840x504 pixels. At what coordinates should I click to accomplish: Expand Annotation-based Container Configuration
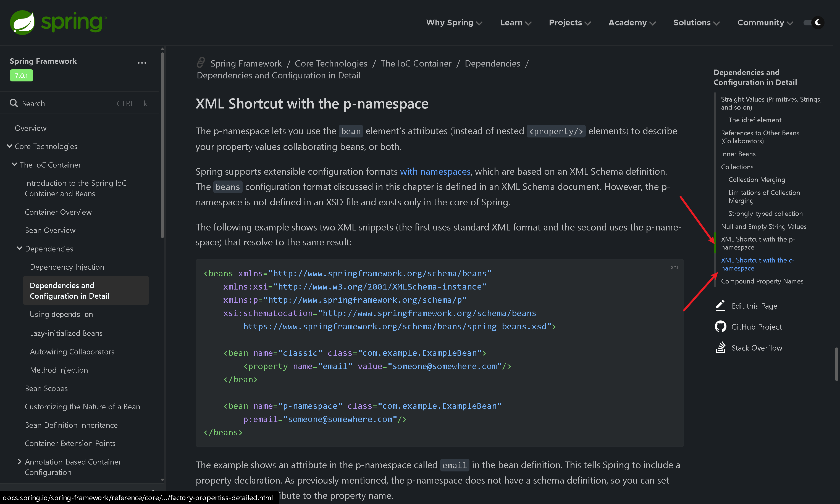(19, 461)
